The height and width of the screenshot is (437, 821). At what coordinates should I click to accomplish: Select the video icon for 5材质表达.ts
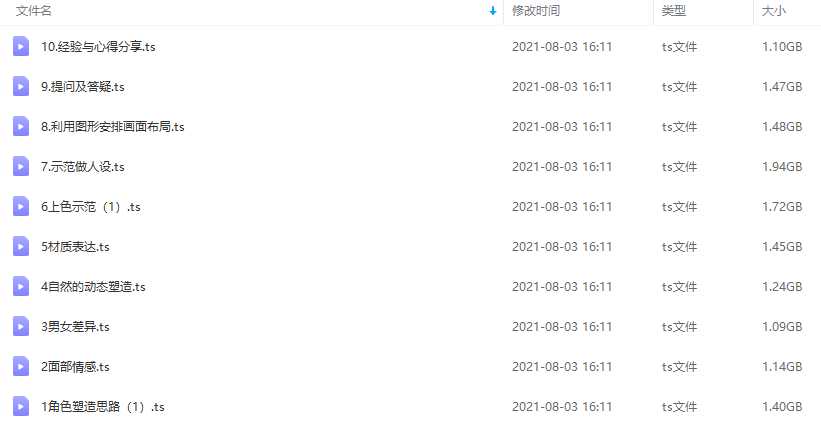click(21, 246)
